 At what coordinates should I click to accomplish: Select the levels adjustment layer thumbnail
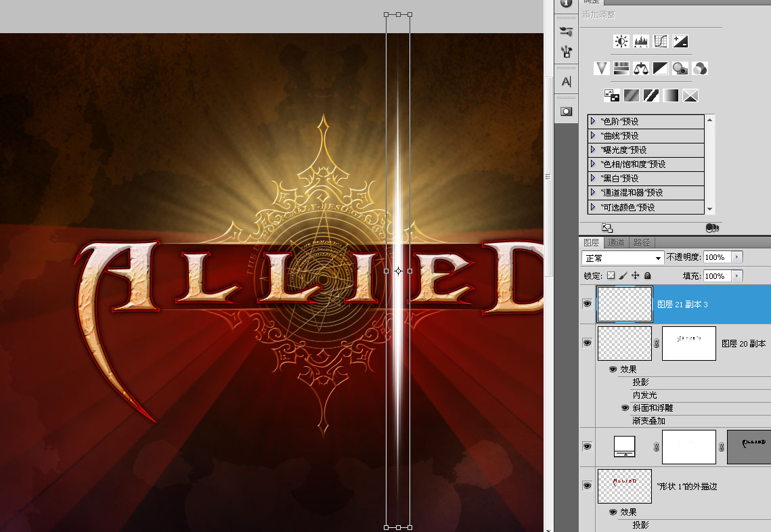click(625, 446)
